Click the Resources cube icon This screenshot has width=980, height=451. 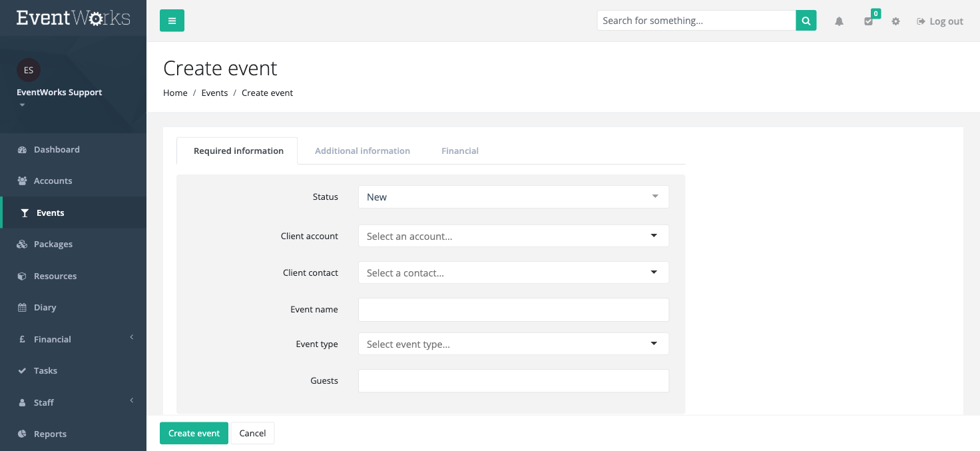(22, 276)
